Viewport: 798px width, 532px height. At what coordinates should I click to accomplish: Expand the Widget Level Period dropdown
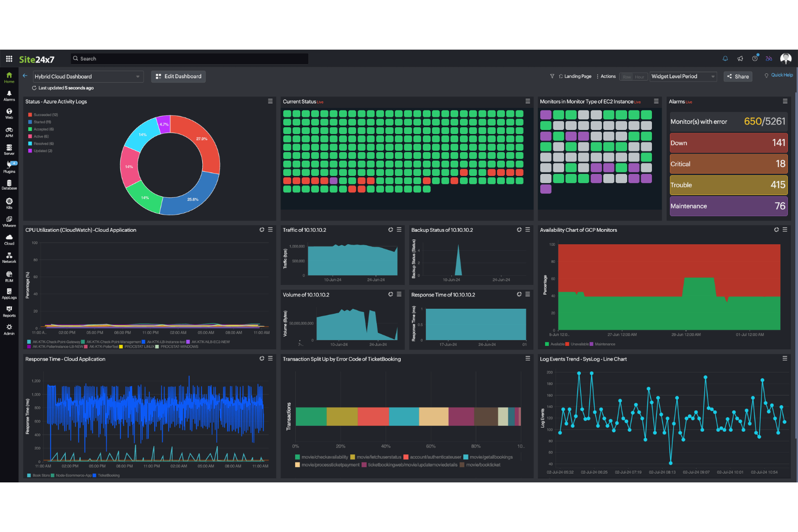[x=683, y=77]
